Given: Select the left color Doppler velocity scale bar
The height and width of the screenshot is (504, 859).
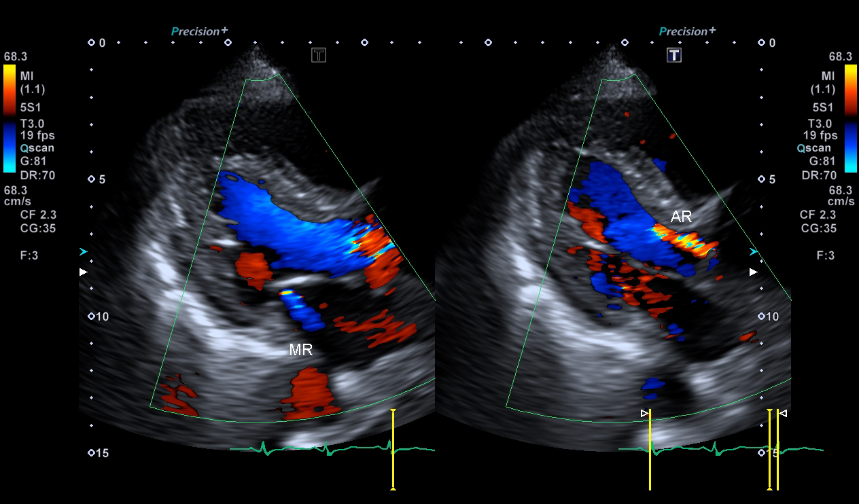Looking at the screenshot, I should click(10, 119).
